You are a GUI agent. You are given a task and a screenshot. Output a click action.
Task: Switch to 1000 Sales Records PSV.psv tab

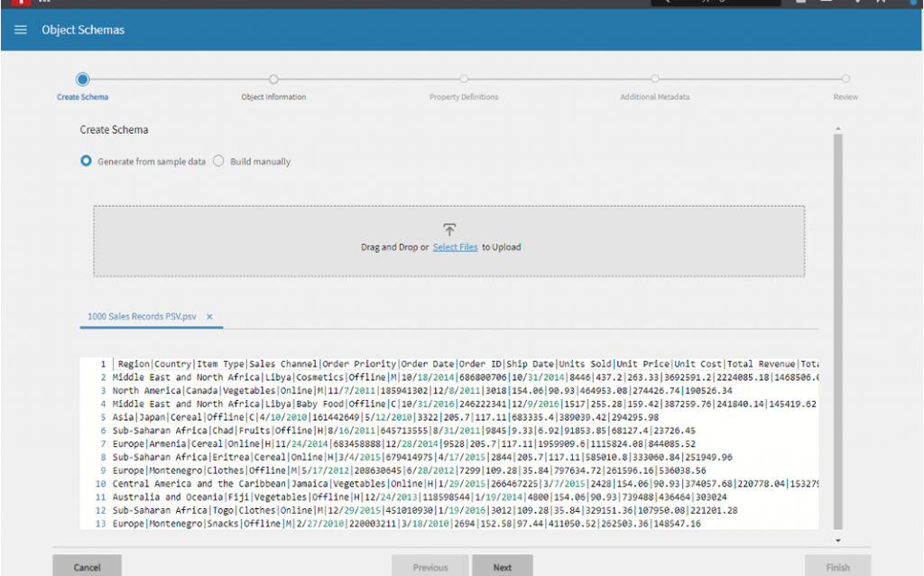[142, 317]
